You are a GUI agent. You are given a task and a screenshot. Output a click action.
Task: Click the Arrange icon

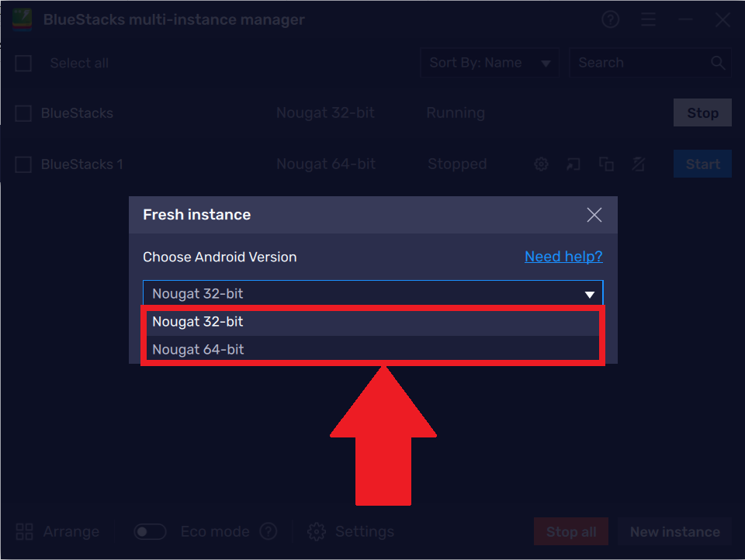tap(23, 531)
